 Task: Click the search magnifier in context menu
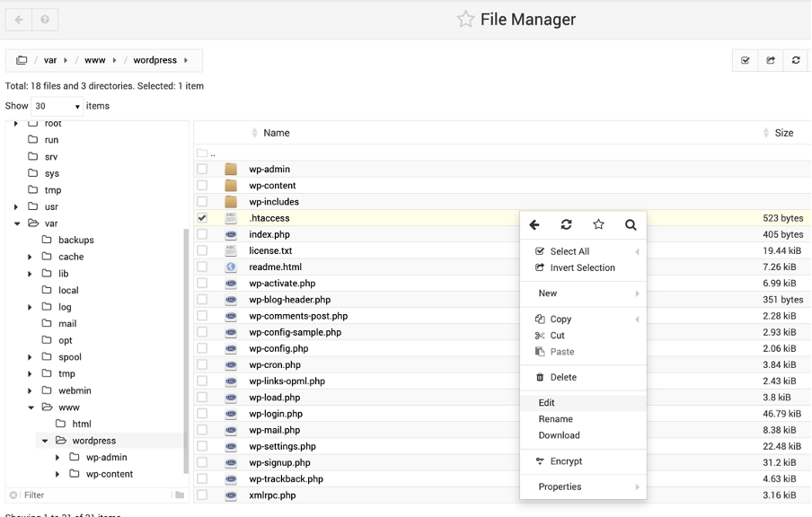pos(631,224)
